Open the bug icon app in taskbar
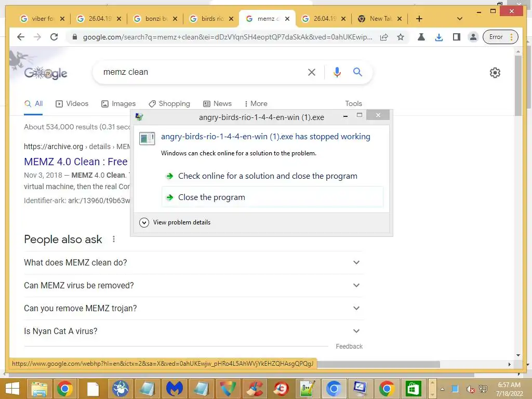Viewport: 532px width, 399px height. 121,389
